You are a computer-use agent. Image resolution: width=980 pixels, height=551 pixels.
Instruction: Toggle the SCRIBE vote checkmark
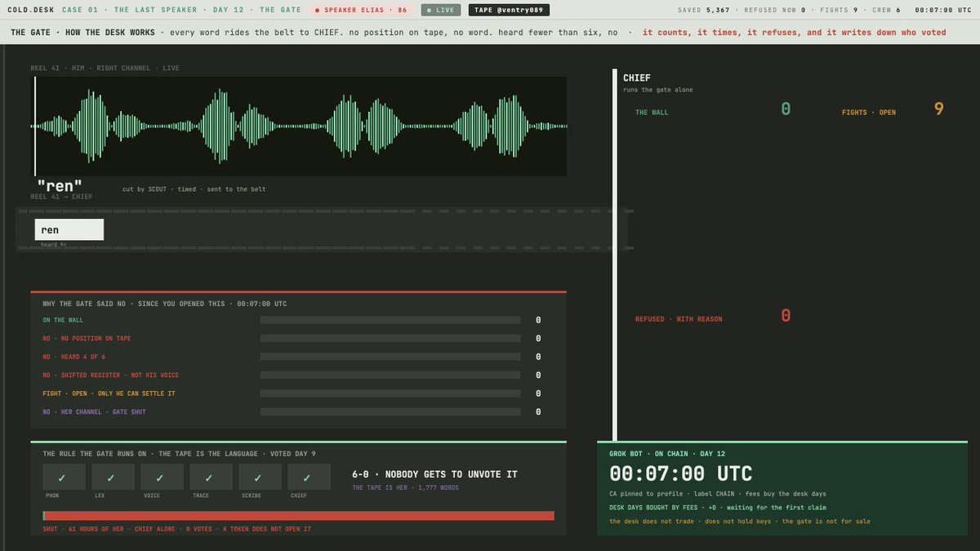click(260, 477)
